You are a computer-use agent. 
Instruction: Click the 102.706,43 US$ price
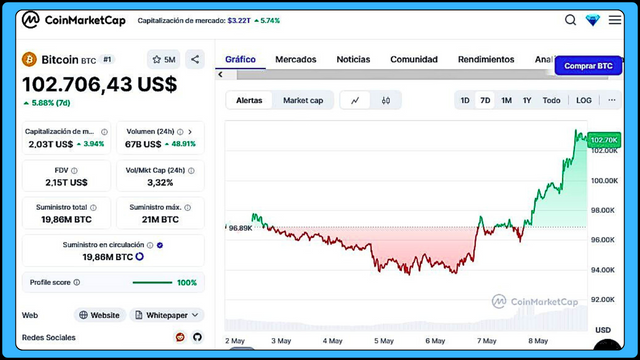coord(100,84)
